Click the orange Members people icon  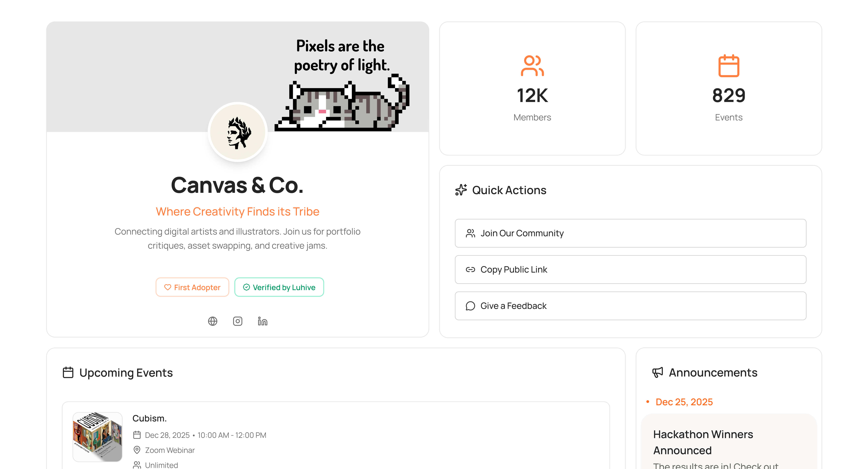(x=532, y=66)
